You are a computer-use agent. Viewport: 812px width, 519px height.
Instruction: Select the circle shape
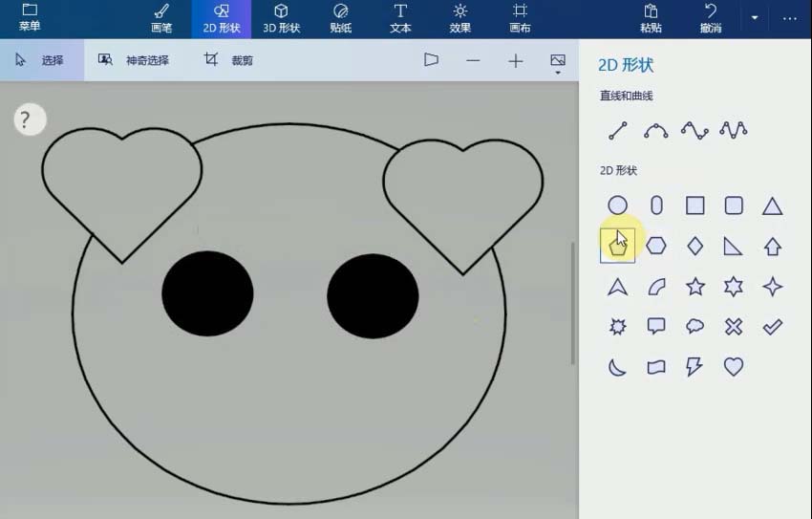click(617, 205)
